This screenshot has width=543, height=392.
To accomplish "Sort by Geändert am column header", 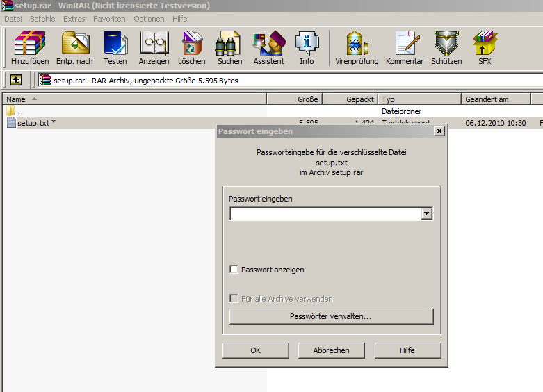I will 496,99.
